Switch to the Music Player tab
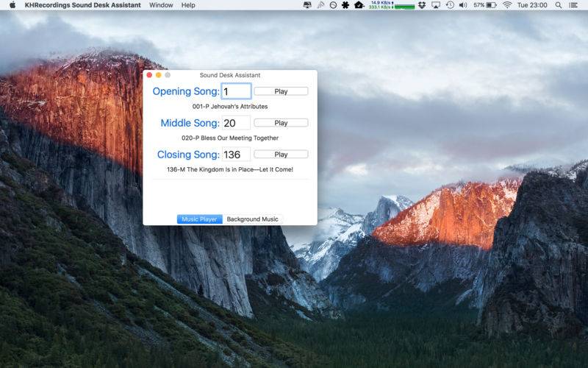 point(199,219)
